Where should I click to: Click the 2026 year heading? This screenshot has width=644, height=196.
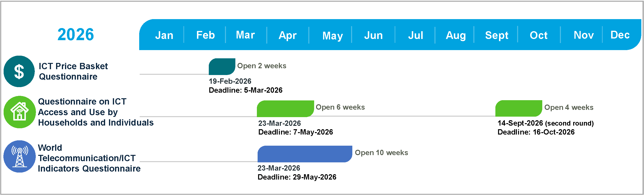75,35
